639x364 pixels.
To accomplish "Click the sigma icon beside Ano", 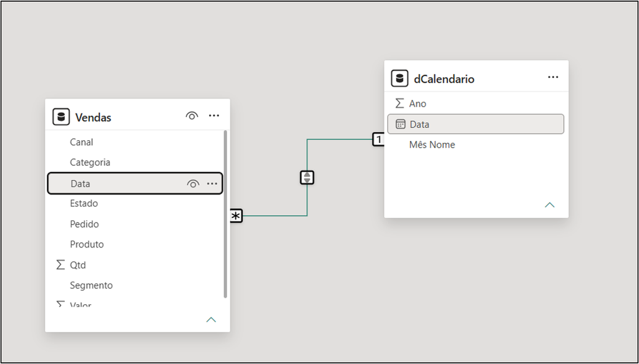I will [x=399, y=103].
